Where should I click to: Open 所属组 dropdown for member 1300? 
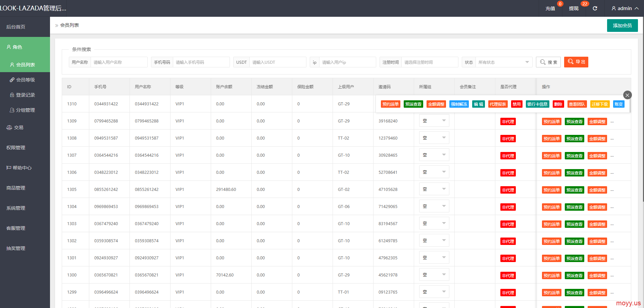(434, 274)
